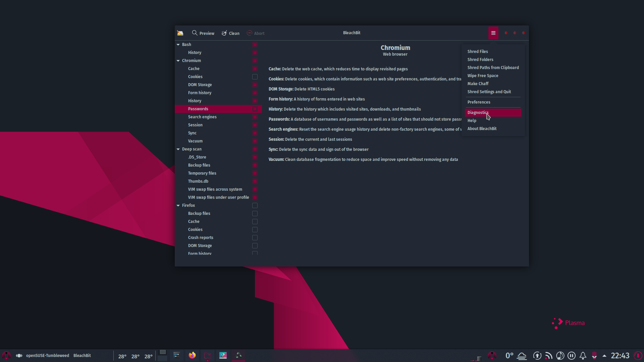Select VIM swap files across system

tap(218, 189)
